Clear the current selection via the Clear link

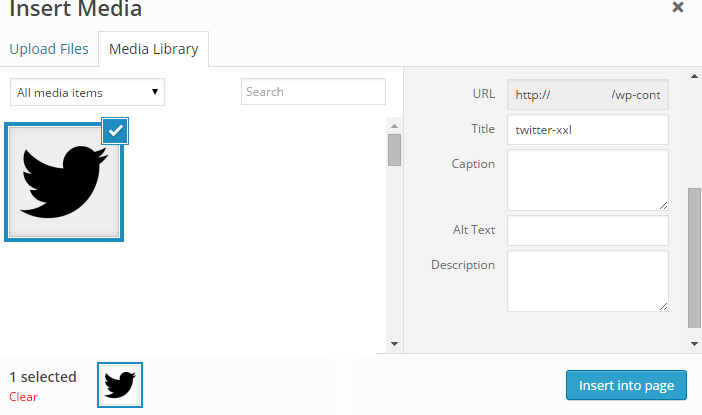[x=23, y=397]
